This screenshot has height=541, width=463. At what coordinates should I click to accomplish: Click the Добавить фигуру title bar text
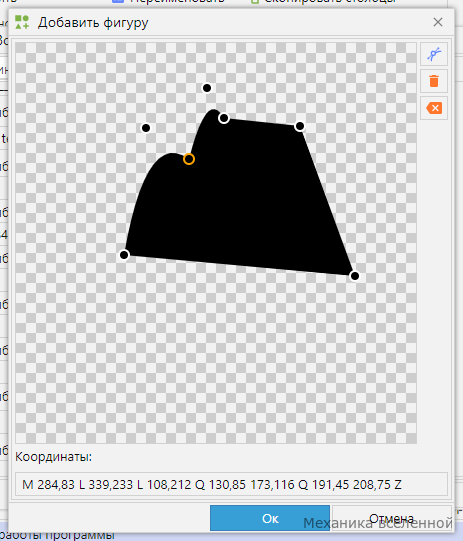(93, 23)
